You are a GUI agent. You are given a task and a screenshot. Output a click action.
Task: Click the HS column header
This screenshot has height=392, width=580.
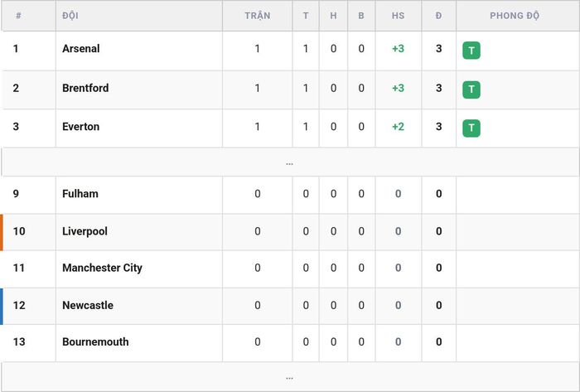398,16
